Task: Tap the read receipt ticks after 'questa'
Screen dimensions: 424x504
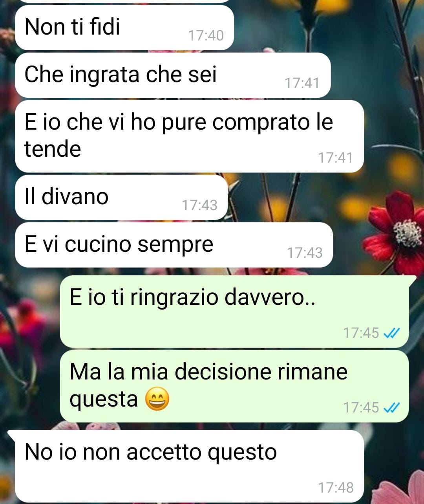Action: click(x=391, y=408)
